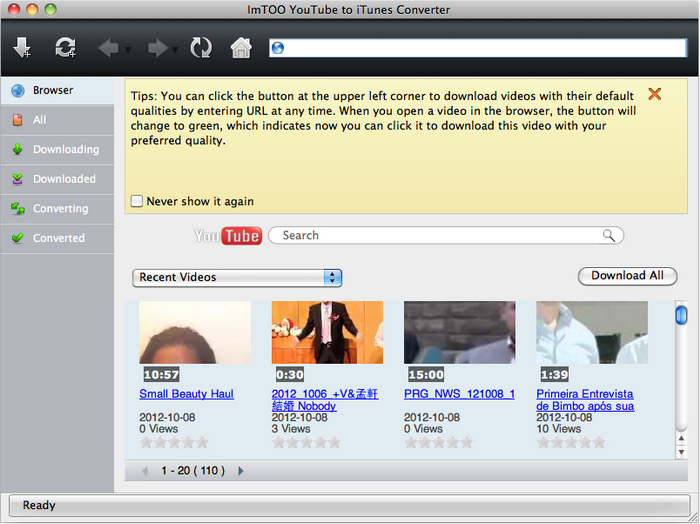Open the PRG_NWS_121008_1 link
The height and width of the screenshot is (524, 700).
[459, 394]
